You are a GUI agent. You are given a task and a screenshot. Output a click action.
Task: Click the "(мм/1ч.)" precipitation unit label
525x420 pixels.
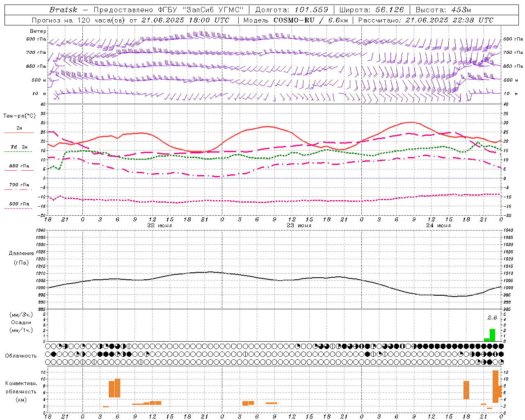coord(21,330)
